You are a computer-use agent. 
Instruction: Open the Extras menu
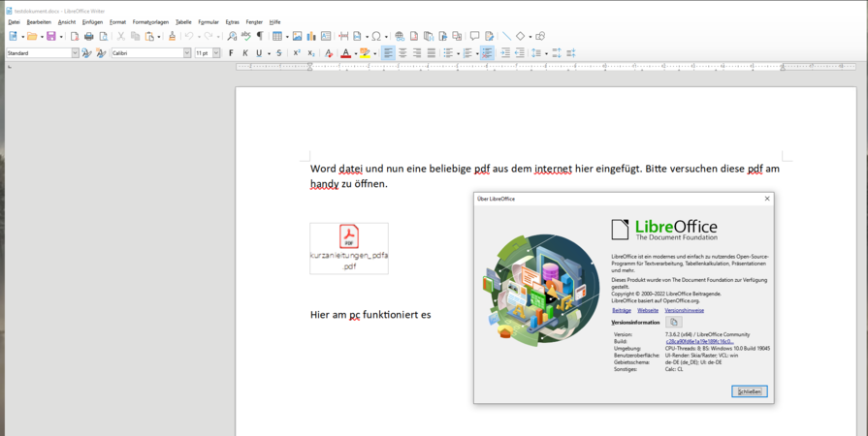[233, 22]
